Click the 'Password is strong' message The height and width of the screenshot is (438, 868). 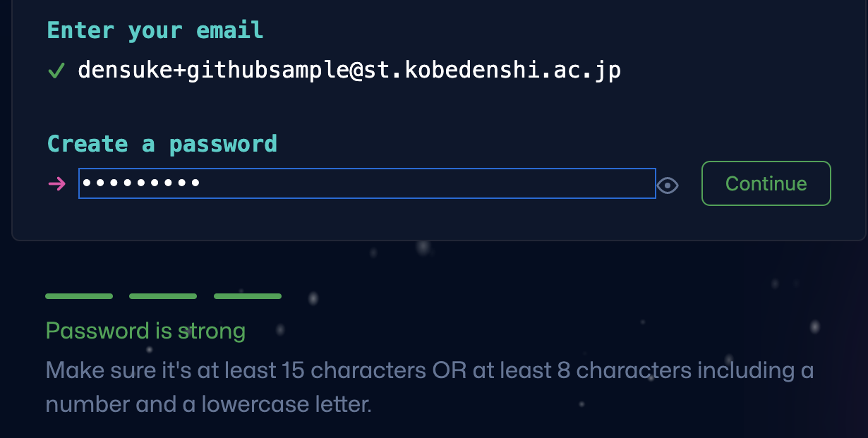[x=145, y=331]
